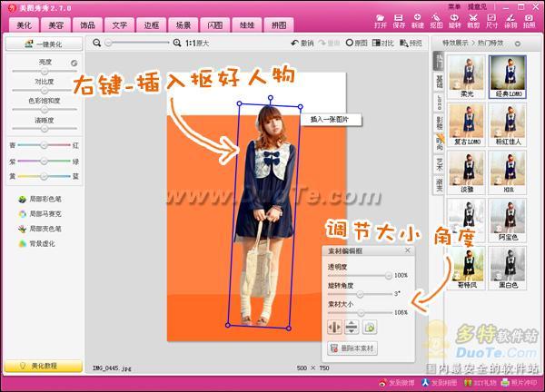Flip the material horizontally
Screen dimensions: 545x392
tap(334, 327)
